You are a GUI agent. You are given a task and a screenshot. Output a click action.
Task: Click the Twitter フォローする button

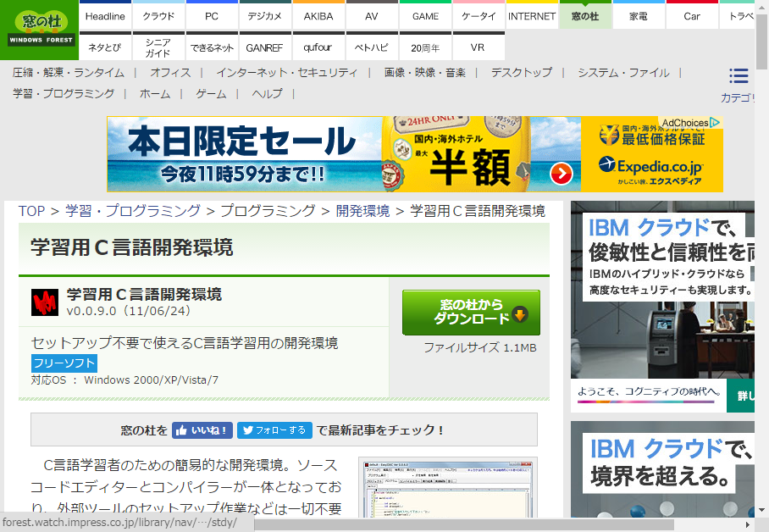pos(274,430)
